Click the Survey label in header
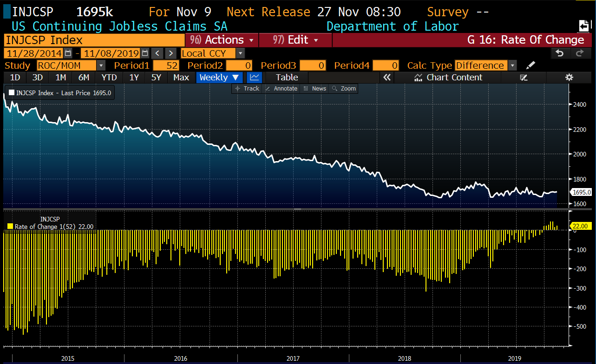The width and height of the screenshot is (596, 364). 447,12
